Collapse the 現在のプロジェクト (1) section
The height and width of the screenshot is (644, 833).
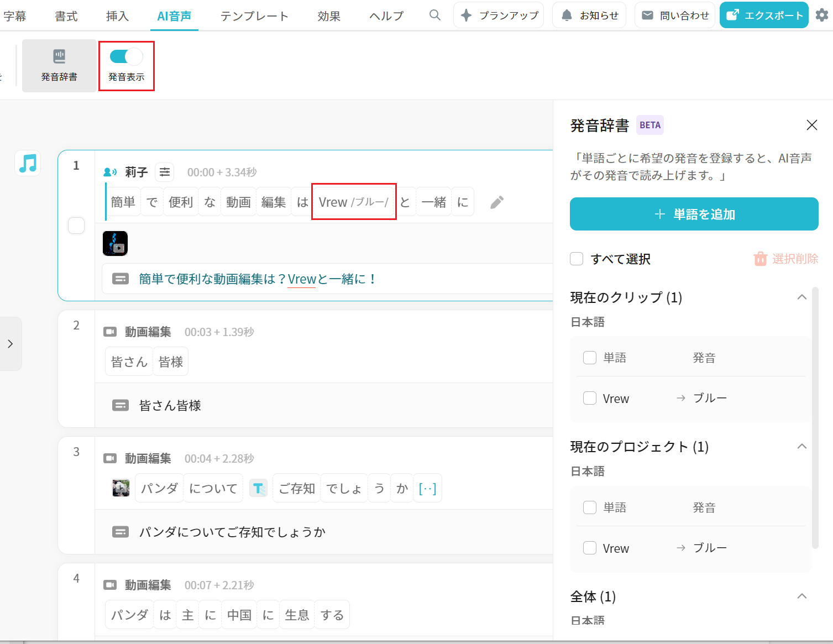coord(802,447)
